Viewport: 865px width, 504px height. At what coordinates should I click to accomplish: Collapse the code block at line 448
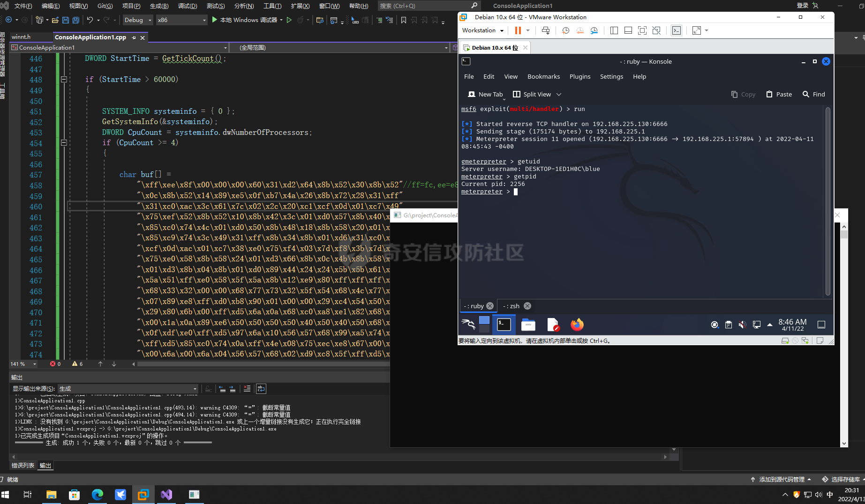pos(64,80)
